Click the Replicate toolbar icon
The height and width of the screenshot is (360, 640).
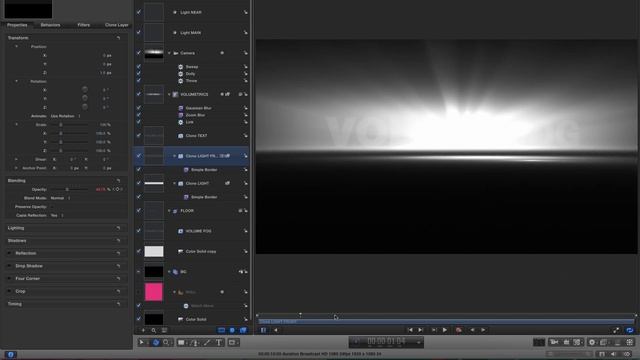click(x=630, y=342)
